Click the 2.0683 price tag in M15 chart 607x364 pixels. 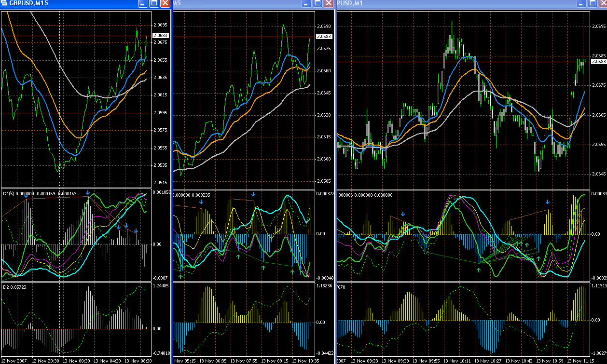tap(160, 35)
